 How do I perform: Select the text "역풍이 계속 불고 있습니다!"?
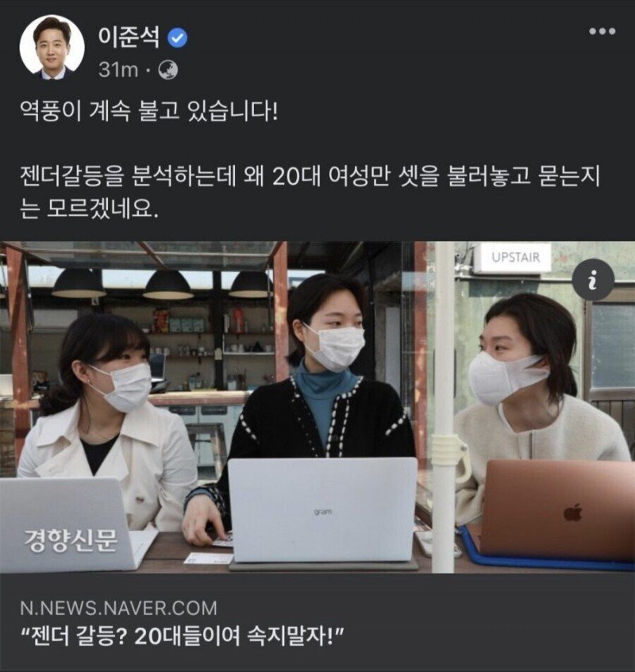click(149, 113)
